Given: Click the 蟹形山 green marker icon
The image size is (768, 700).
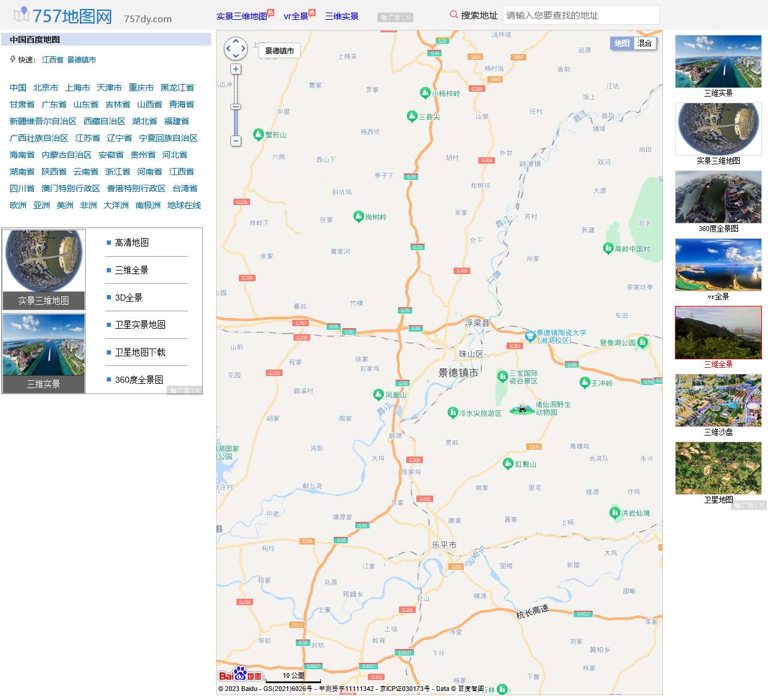Looking at the screenshot, I should click(259, 134).
